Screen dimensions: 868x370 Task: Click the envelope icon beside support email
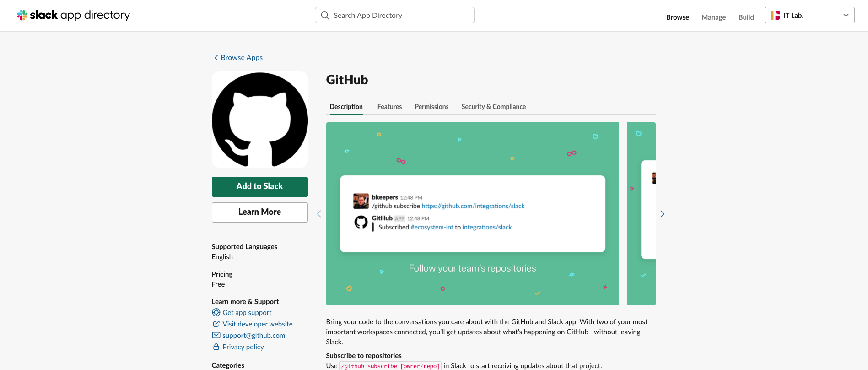click(x=216, y=335)
